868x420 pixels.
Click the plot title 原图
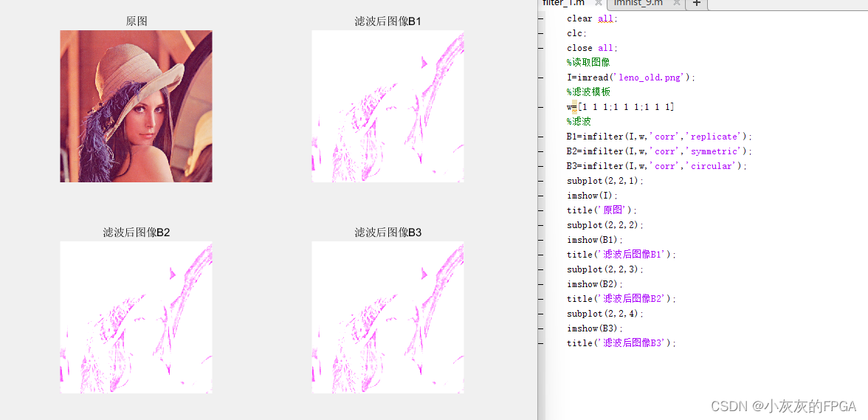coord(136,21)
